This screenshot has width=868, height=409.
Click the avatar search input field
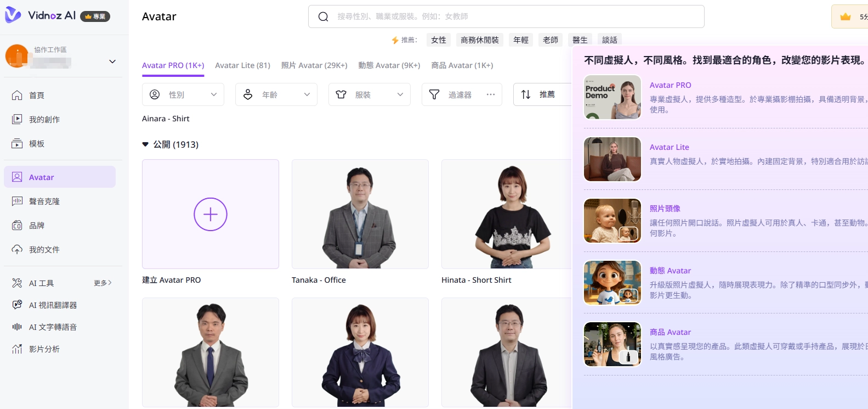coord(506,16)
